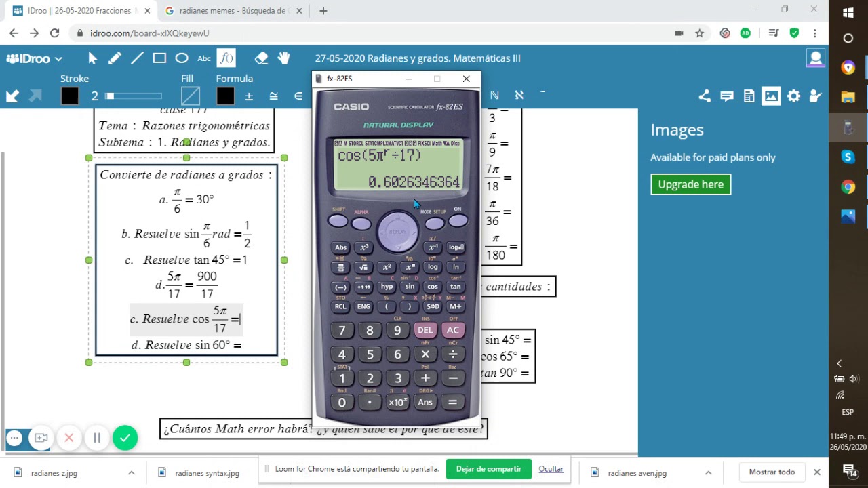The image size is (868, 488).
Task: Select the ellipse shape tool
Action: tap(182, 58)
